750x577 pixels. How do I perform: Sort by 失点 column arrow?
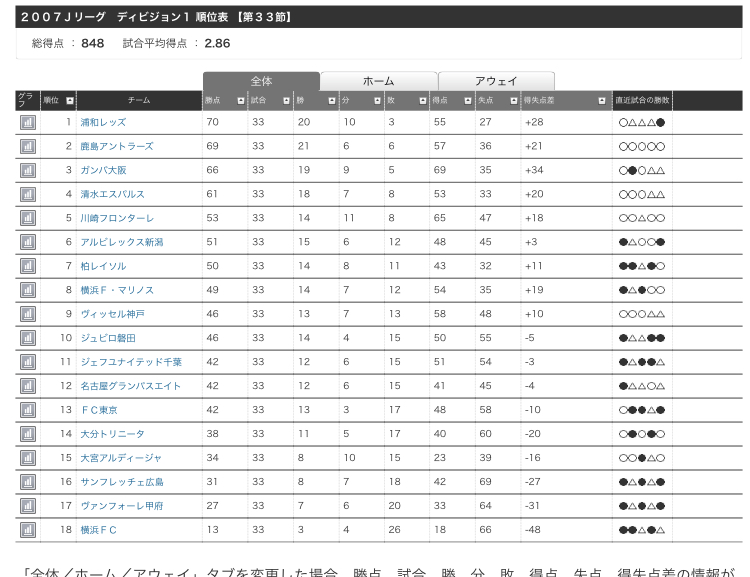coord(514,100)
